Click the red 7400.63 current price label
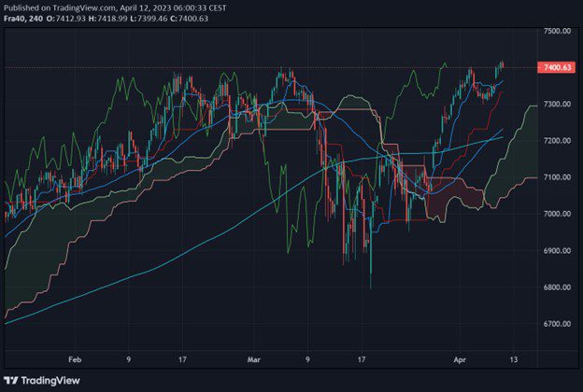Screen dimensions: 583x392 coord(557,67)
